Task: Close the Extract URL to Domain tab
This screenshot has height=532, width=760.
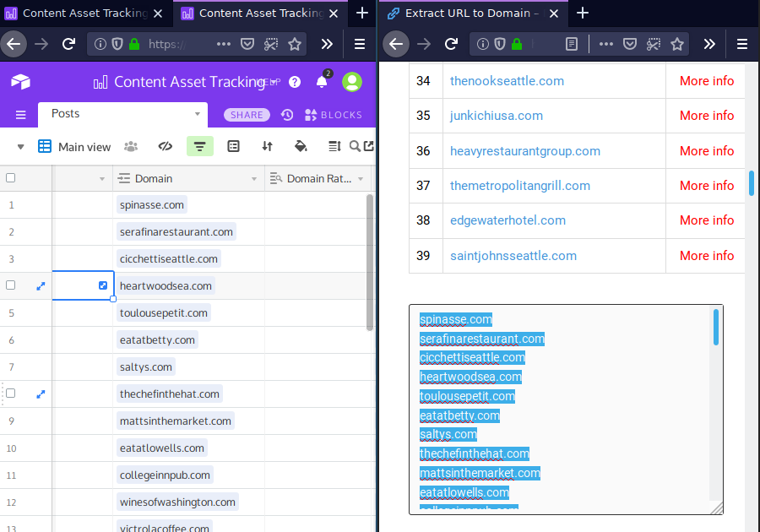Action: (554, 14)
